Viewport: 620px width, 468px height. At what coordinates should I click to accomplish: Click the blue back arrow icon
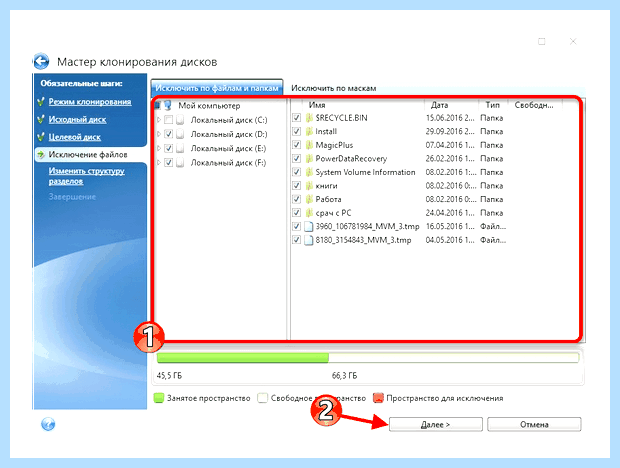click(41, 61)
